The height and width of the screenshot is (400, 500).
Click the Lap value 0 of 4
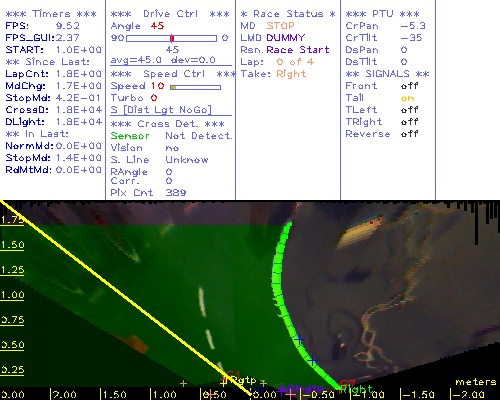(295, 62)
